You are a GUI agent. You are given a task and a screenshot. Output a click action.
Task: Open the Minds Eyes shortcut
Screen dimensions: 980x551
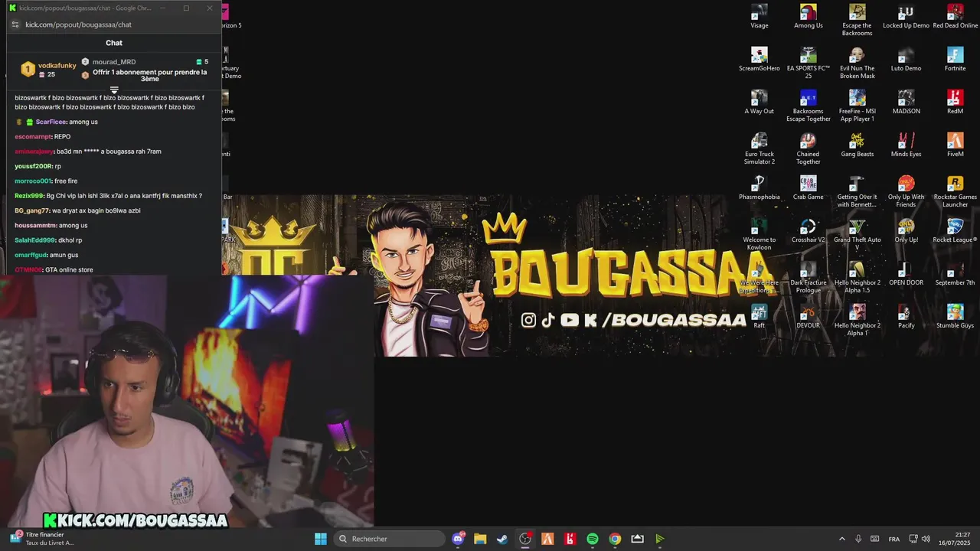[906, 145]
